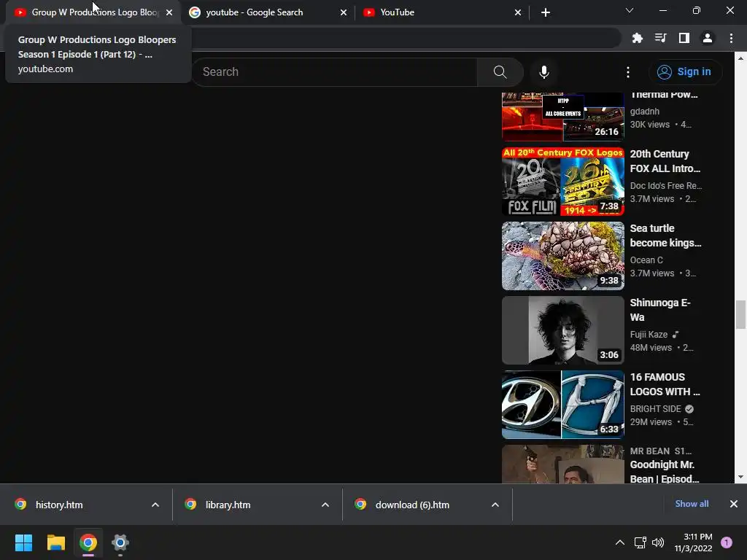This screenshot has width=747, height=560.
Task: Click title '20th Century FOX ALL Intro...'
Action: pyautogui.click(x=665, y=161)
